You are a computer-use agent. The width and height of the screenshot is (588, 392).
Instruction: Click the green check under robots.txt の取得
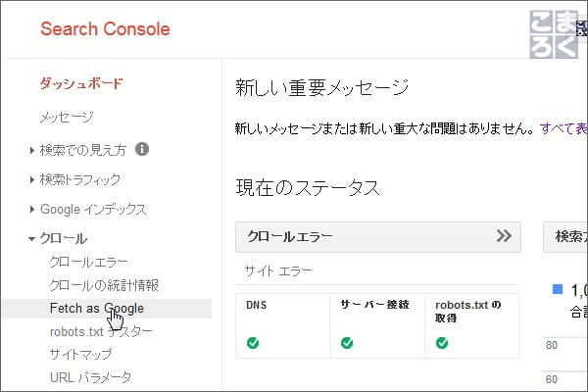(x=442, y=342)
